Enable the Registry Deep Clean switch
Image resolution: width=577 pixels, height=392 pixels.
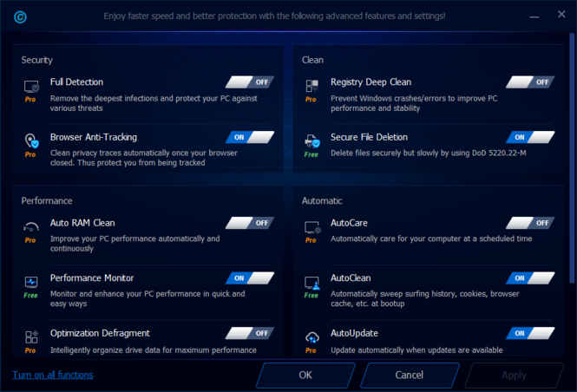(530, 82)
